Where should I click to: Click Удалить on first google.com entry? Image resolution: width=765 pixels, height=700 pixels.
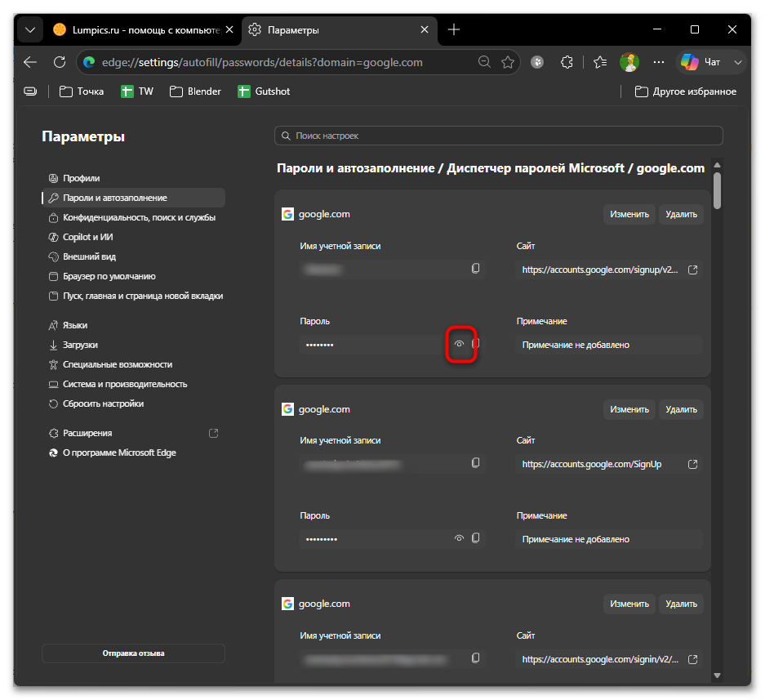[x=681, y=214]
